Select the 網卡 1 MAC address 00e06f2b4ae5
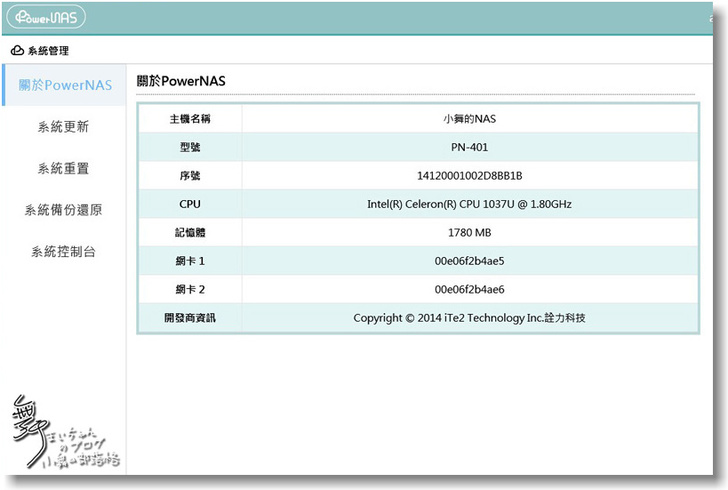Screen dimensions: 728x490 pos(469,261)
